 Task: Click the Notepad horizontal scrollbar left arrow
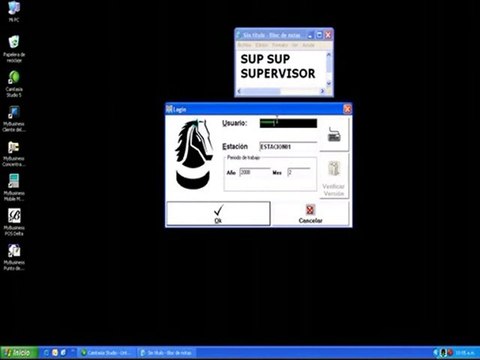239,91
